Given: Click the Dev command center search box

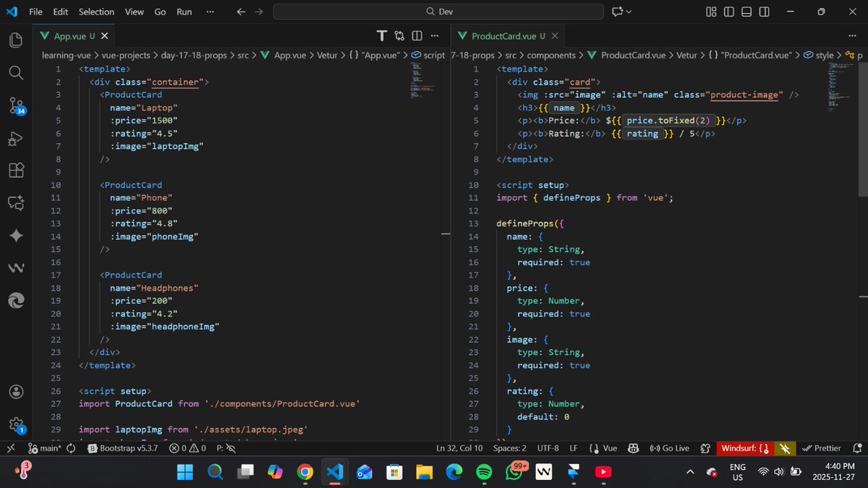Looking at the screenshot, I should (438, 12).
